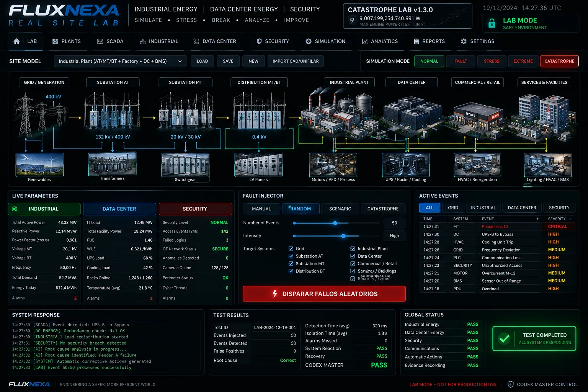Adjust the Number of Events slider handle
This screenshot has height=392, width=588.
tap(335, 223)
